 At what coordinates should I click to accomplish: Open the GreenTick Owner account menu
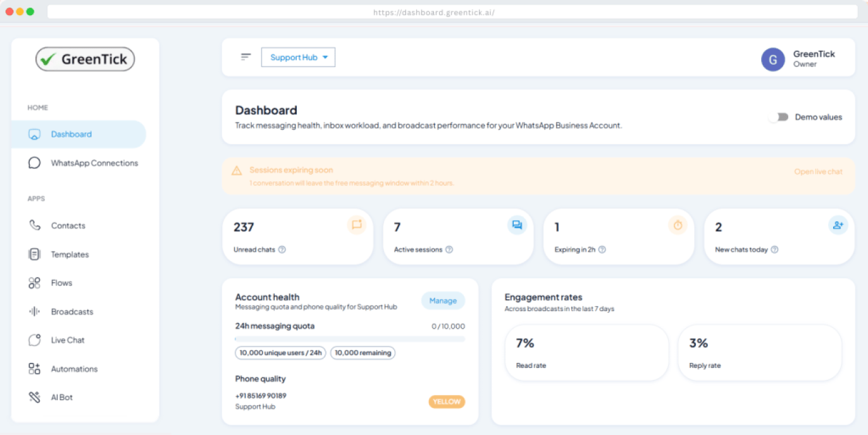click(798, 59)
